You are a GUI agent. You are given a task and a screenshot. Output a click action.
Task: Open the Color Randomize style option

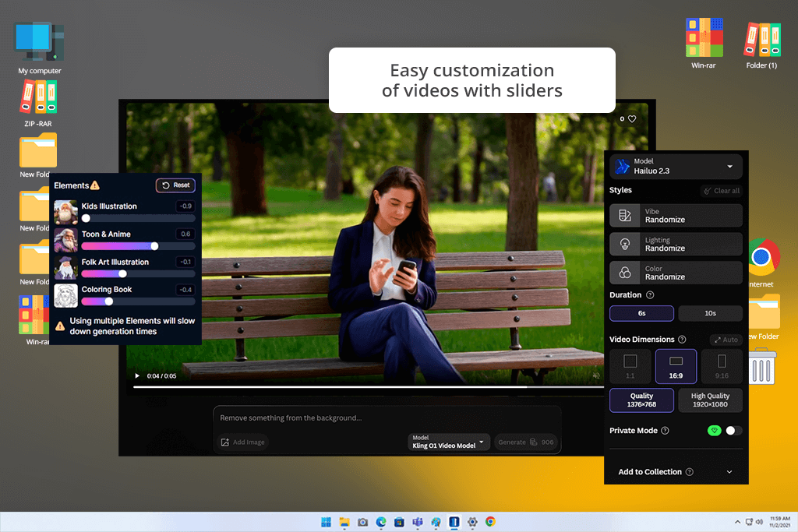[x=676, y=273]
